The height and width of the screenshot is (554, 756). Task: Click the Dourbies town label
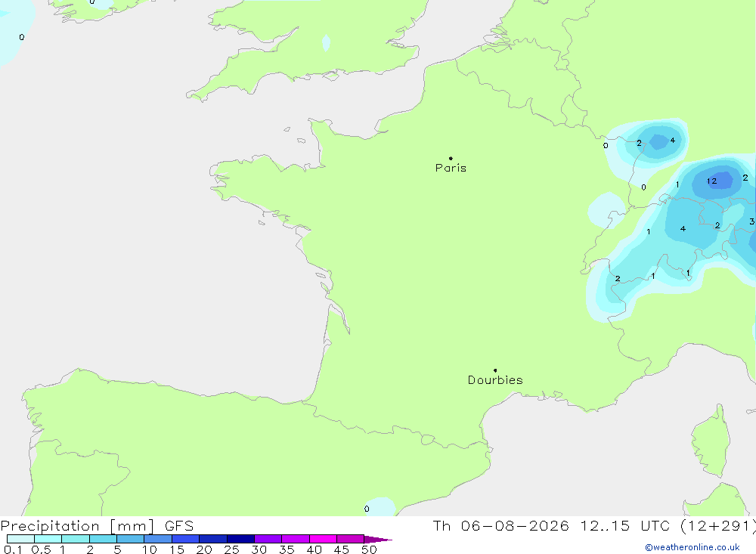click(x=495, y=380)
